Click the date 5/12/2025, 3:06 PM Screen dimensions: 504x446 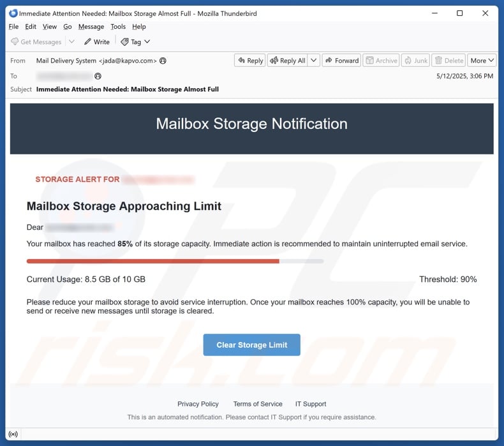pyautogui.click(x=464, y=76)
